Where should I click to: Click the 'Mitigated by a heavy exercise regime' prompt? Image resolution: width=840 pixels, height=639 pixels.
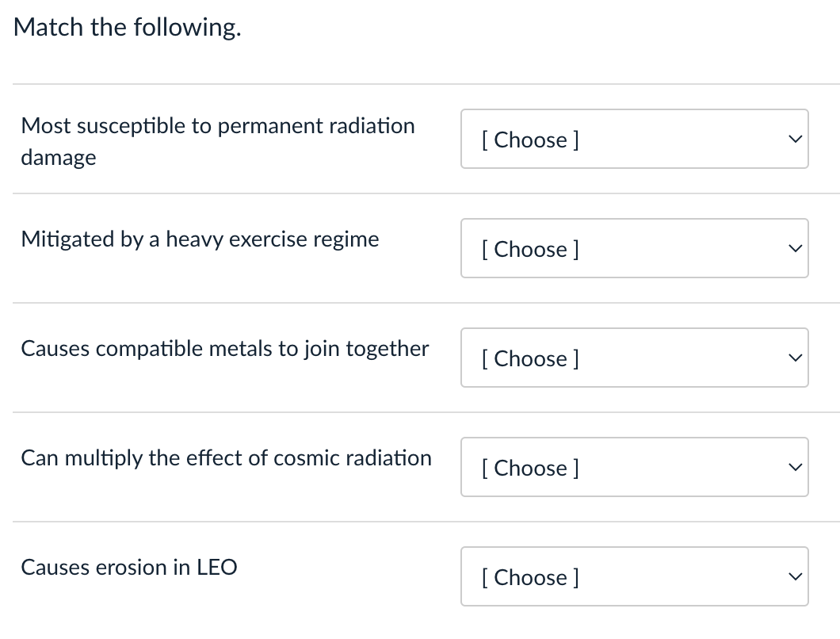[200, 239]
